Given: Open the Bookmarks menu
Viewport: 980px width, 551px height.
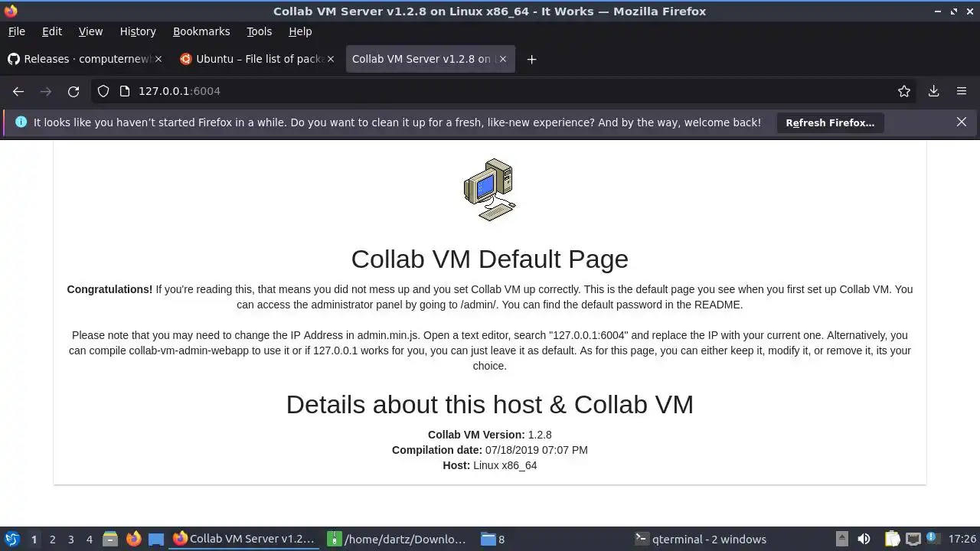Looking at the screenshot, I should tap(201, 31).
